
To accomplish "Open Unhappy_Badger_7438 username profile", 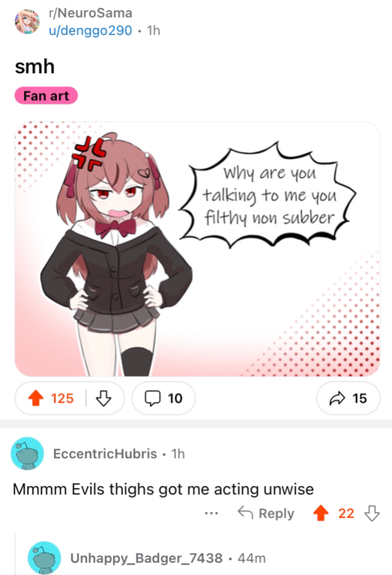I will pyautogui.click(x=146, y=558).
